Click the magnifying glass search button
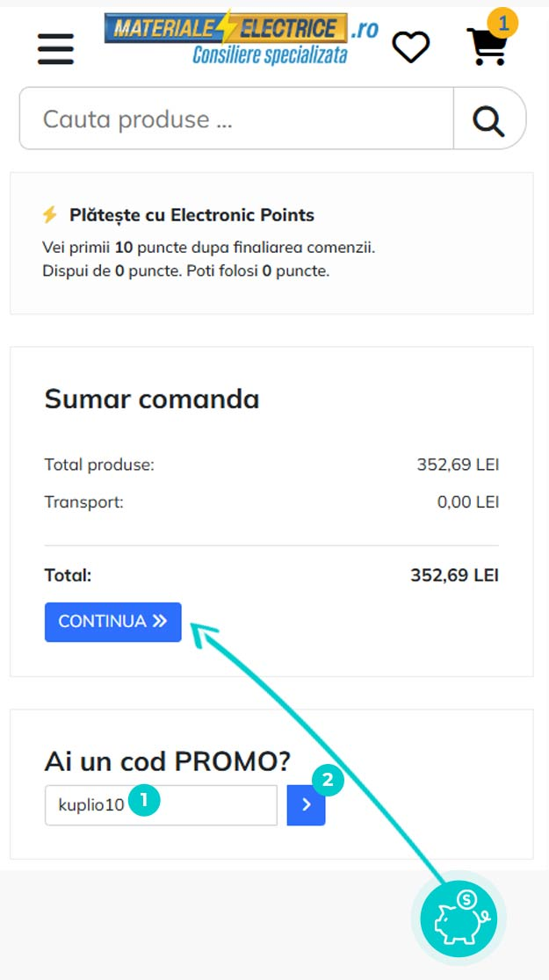The height and width of the screenshot is (980, 549). pyautogui.click(x=489, y=119)
